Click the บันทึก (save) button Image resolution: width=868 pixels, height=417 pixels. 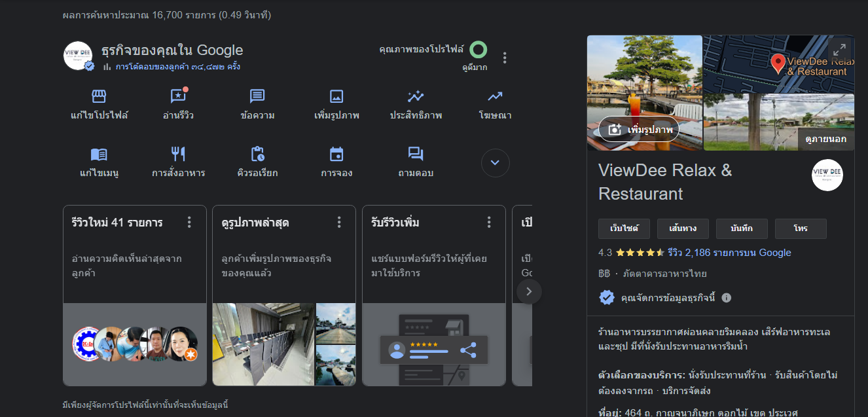[742, 229]
